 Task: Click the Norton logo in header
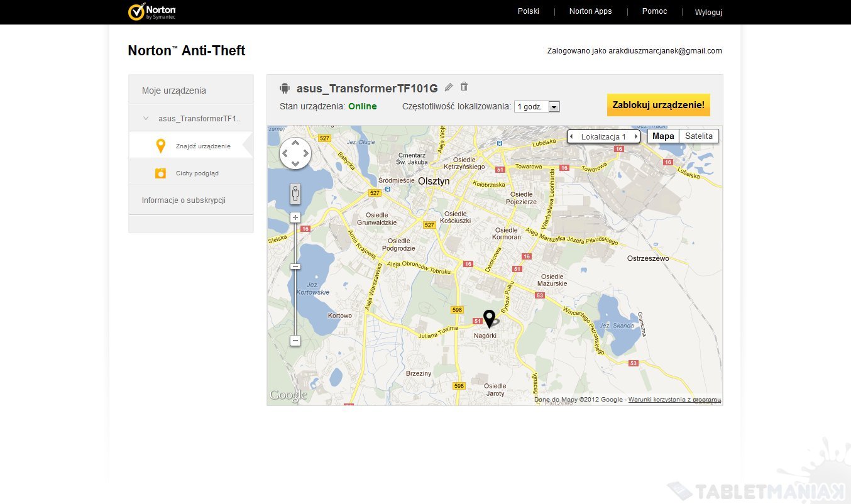151,11
